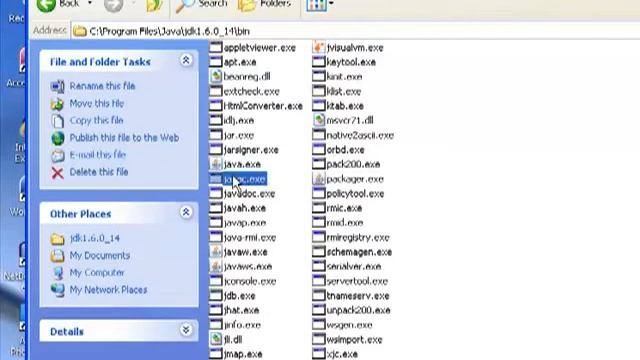The image size is (640, 360).
Task: Expand the Details panel
Action: click(186, 330)
